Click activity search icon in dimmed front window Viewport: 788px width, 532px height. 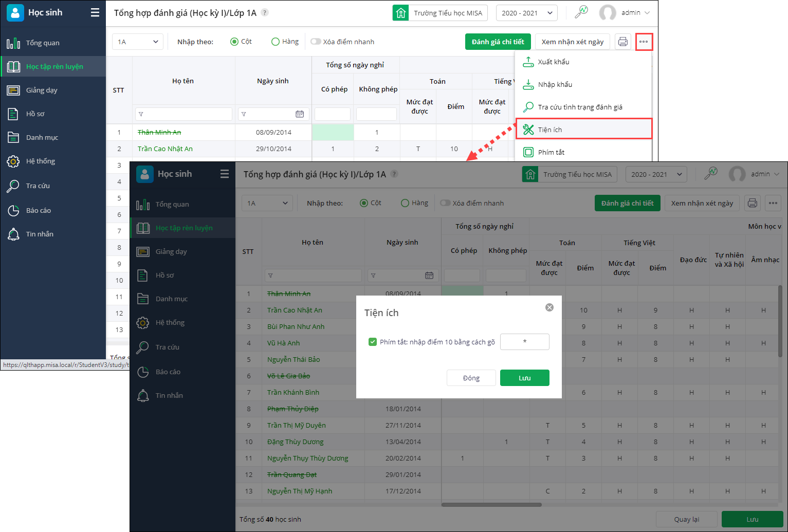(x=711, y=174)
